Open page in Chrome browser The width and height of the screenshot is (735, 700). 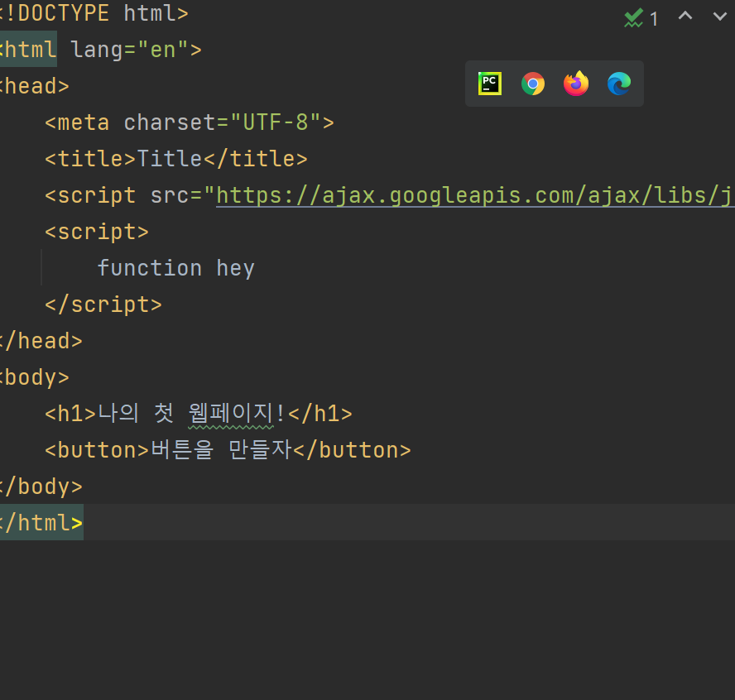tap(533, 84)
